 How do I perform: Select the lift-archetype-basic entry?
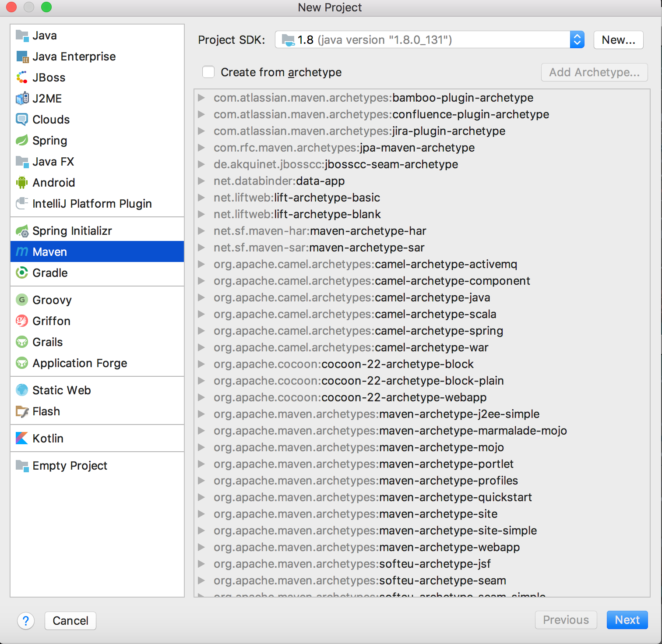click(x=296, y=198)
